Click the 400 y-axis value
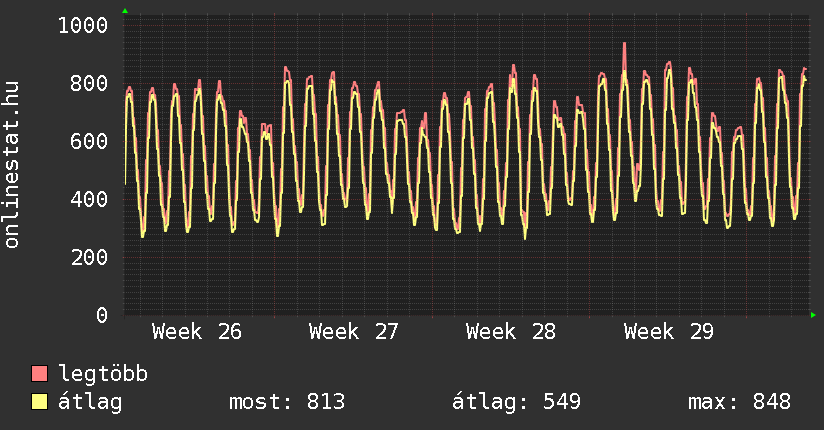Screen dimensions: 824x430 [x=89, y=199]
